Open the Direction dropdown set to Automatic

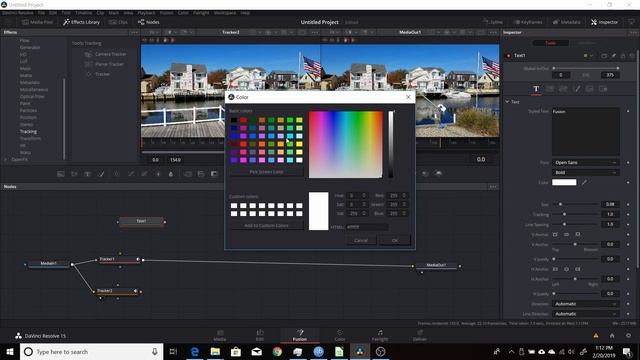click(585, 304)
